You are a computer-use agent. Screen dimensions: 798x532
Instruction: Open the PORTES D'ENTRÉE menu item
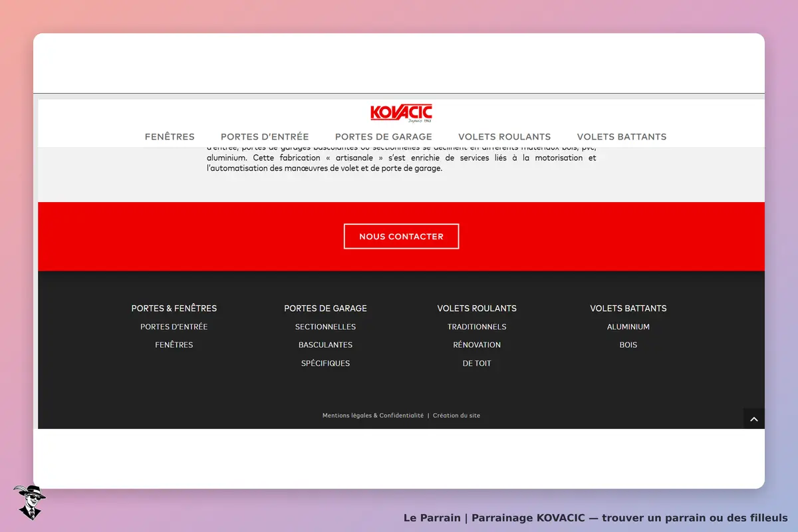pos(265,137)
